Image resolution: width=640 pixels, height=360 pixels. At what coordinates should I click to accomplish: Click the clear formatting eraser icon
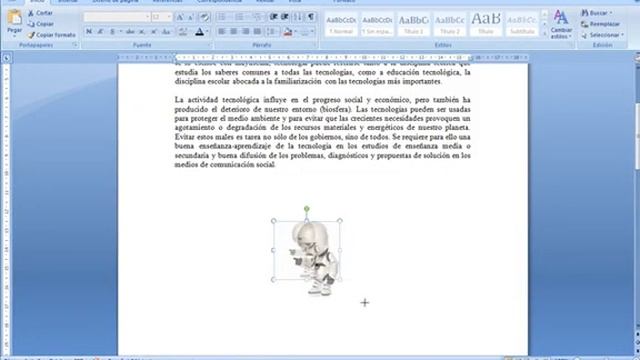pos(204,17)
